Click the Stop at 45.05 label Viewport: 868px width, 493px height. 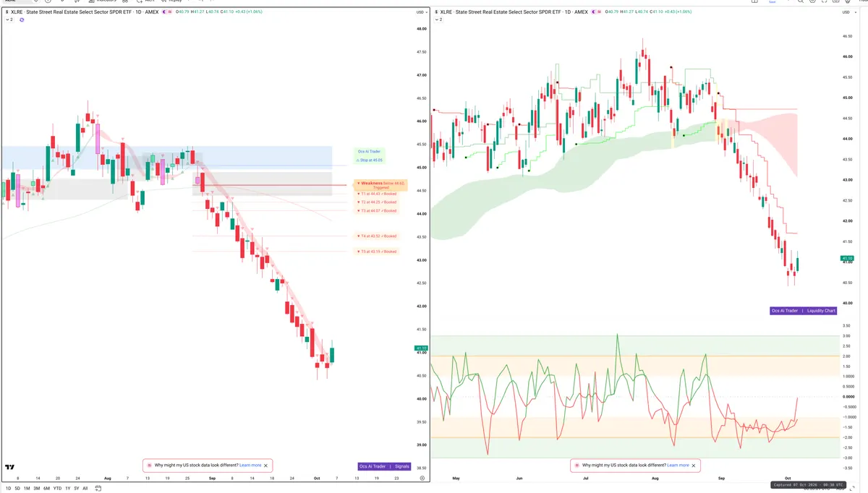tap(370, 160)
